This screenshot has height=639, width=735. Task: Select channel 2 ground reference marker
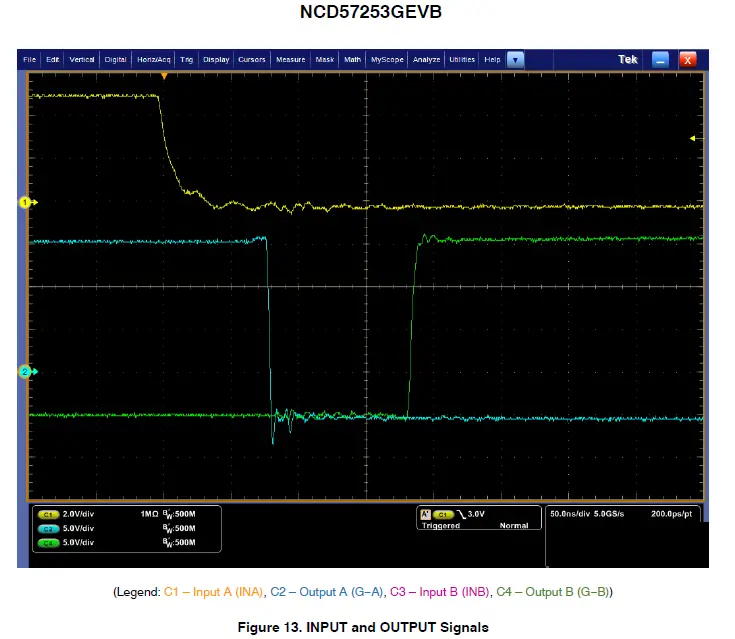point(28,372)
